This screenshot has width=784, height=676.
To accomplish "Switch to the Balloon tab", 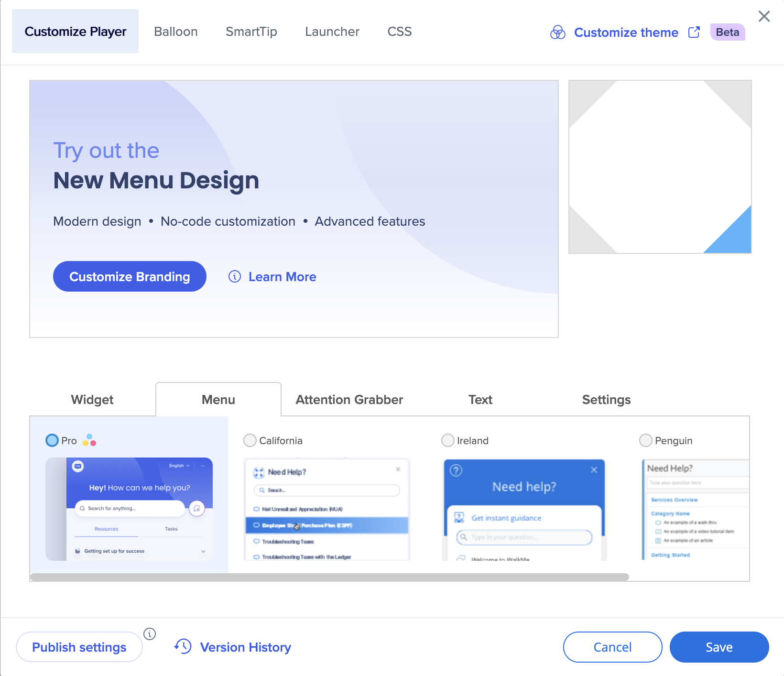I will (175, 32).
